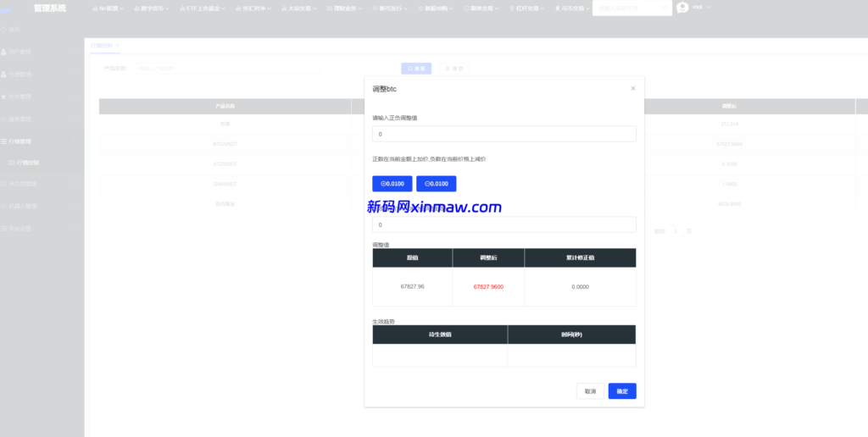Focus the 请输入正负调整值 input field
868x437 pixels.
coord(504,134)
